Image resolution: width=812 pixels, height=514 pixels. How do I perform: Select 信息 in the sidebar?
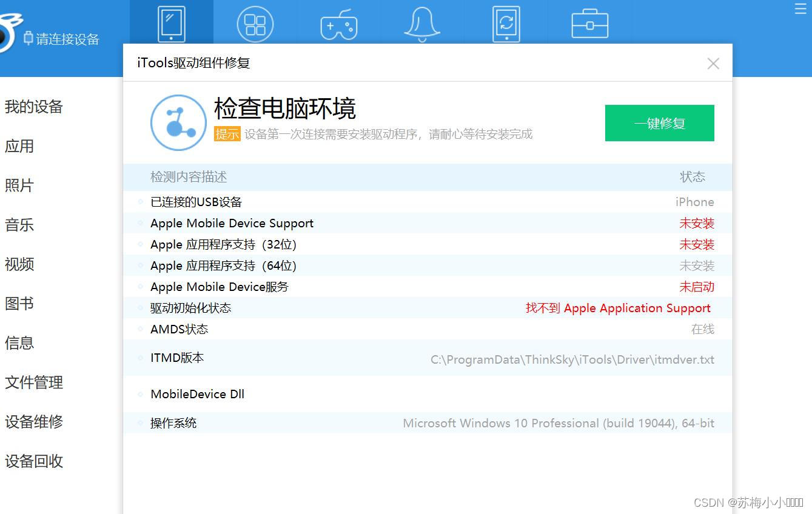(19, 343)
